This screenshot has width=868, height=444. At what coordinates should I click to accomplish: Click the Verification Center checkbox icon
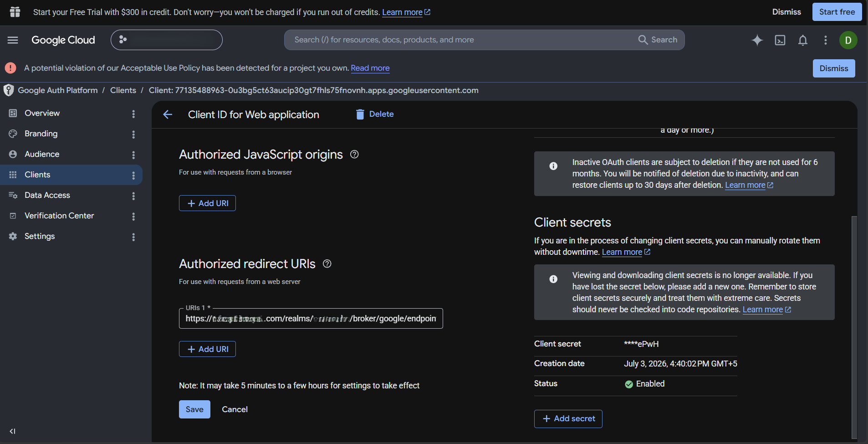[13, 216]
